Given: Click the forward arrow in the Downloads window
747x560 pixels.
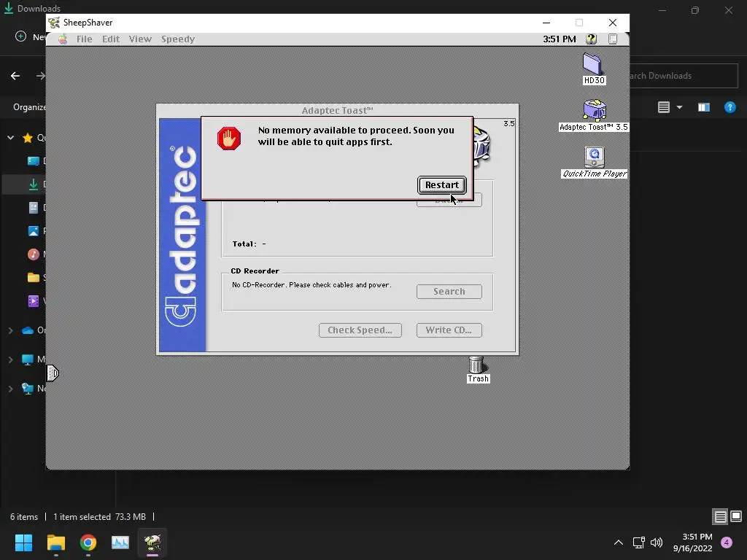Looking at the screenshot, I should [41, 76].
